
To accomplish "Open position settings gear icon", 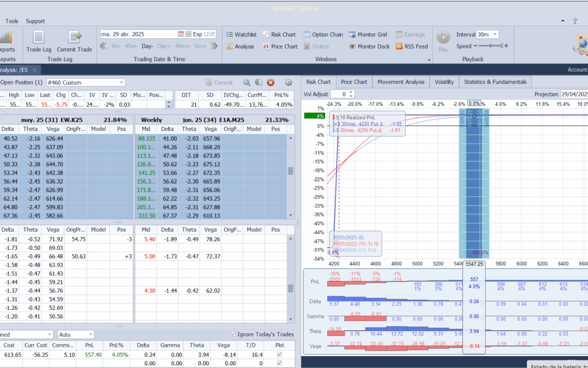I will 289,83.
